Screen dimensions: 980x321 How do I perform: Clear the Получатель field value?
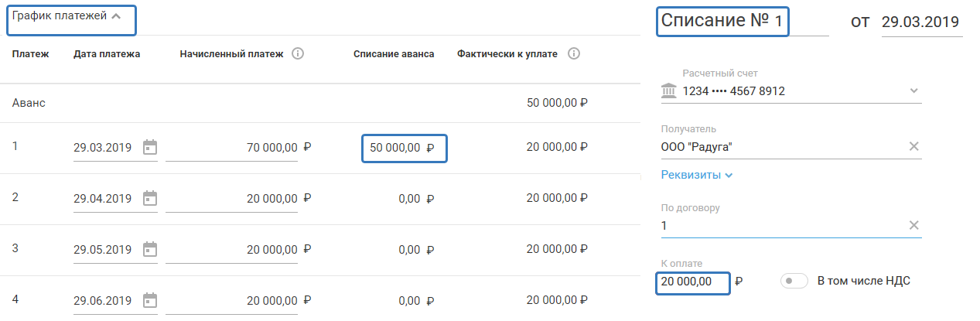coord(913,147)
